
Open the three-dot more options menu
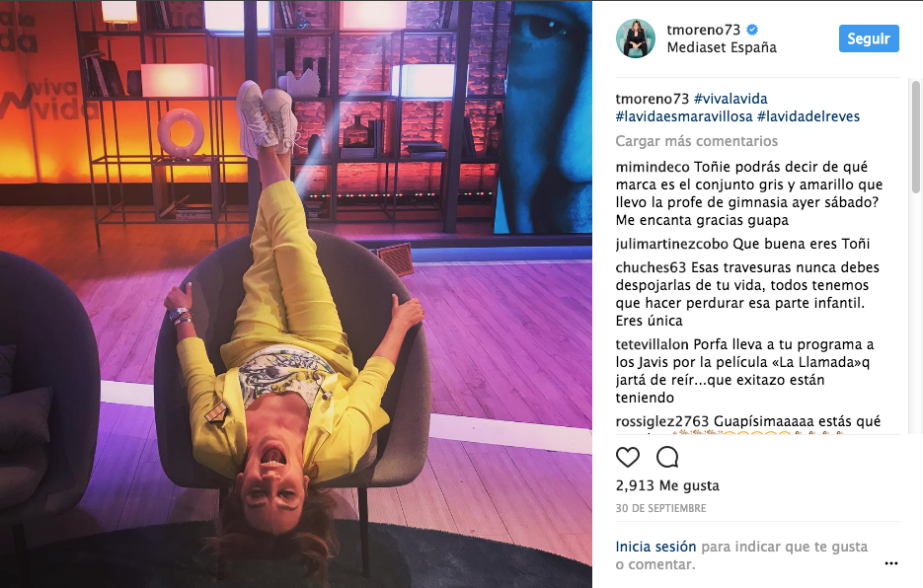(891, 563)
